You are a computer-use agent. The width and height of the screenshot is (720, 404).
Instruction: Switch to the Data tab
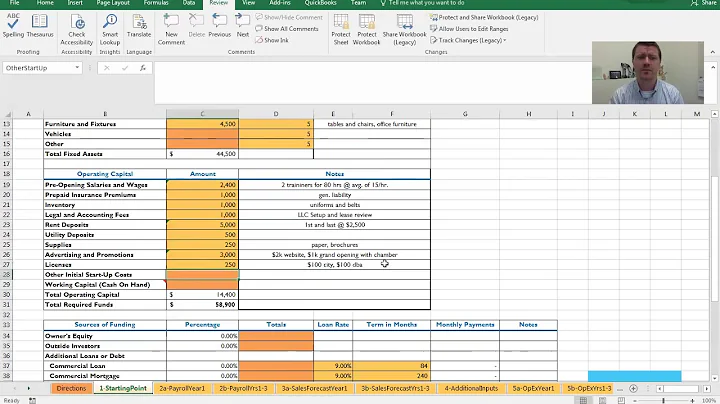[x=189, y=3]
